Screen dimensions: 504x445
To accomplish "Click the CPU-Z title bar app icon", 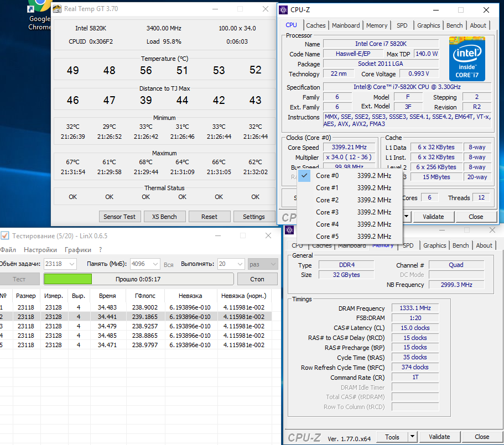I will click(283, 10).
